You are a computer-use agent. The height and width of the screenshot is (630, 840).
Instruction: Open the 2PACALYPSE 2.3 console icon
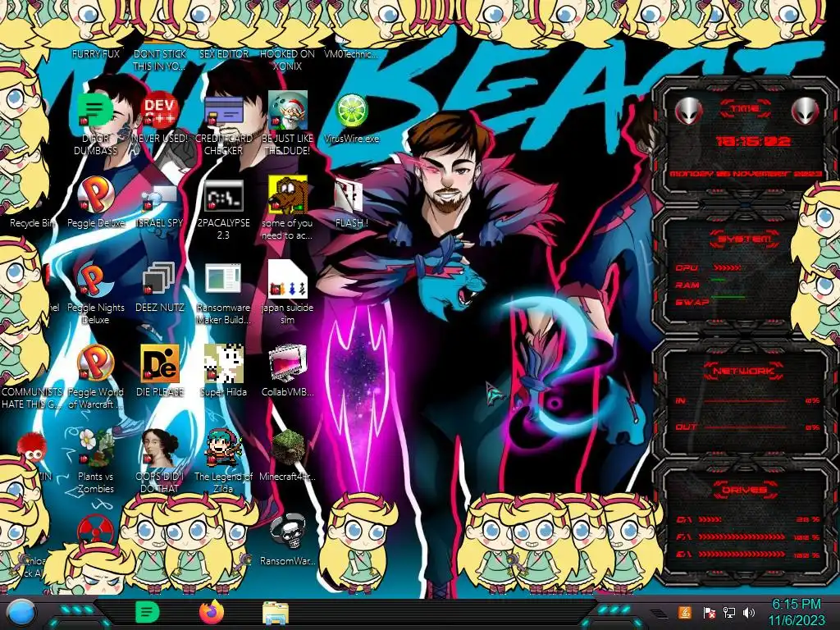(x=223, y=195)
